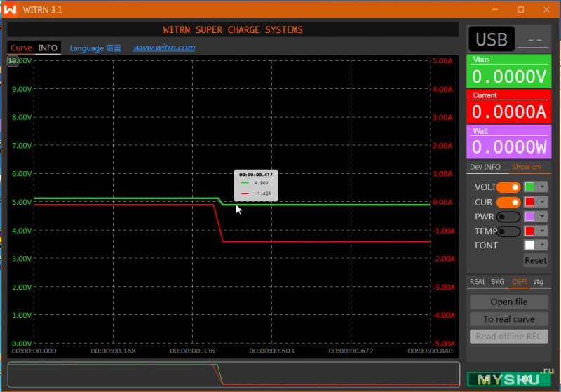The image size is (561, 392).
Task: Open the CUR color dropdown arrow
Action: pyautogui.click(x=542, y=202)
